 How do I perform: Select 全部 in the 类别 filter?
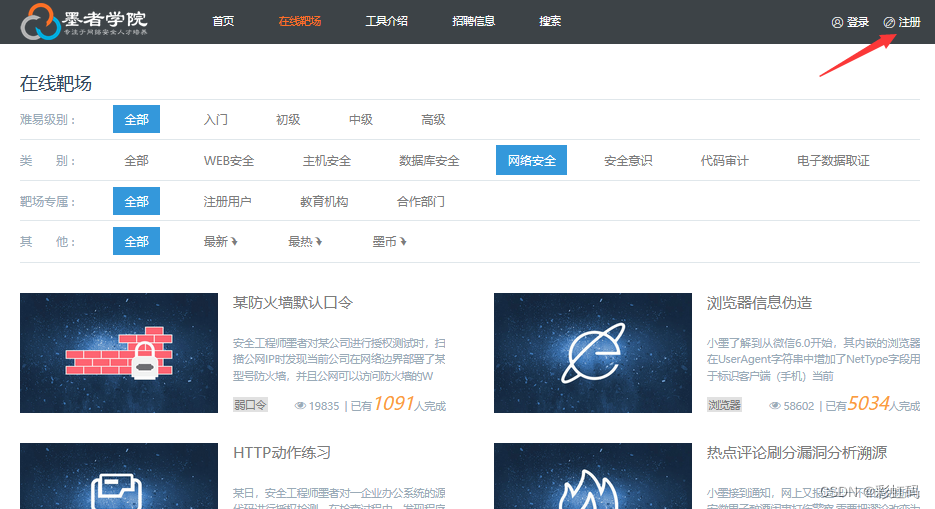pos(137,160)
